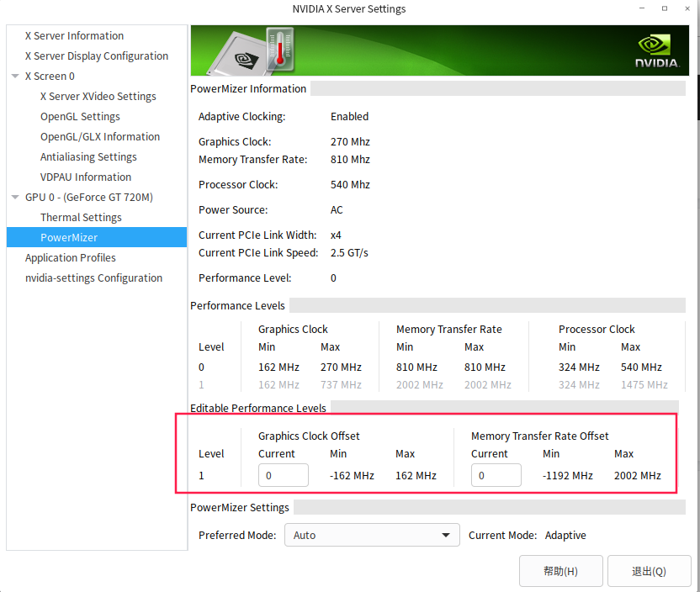Close the NVIDIA X Server Settings window
The height and width of the screenshot is (592, 700).
tap(687, 8)
